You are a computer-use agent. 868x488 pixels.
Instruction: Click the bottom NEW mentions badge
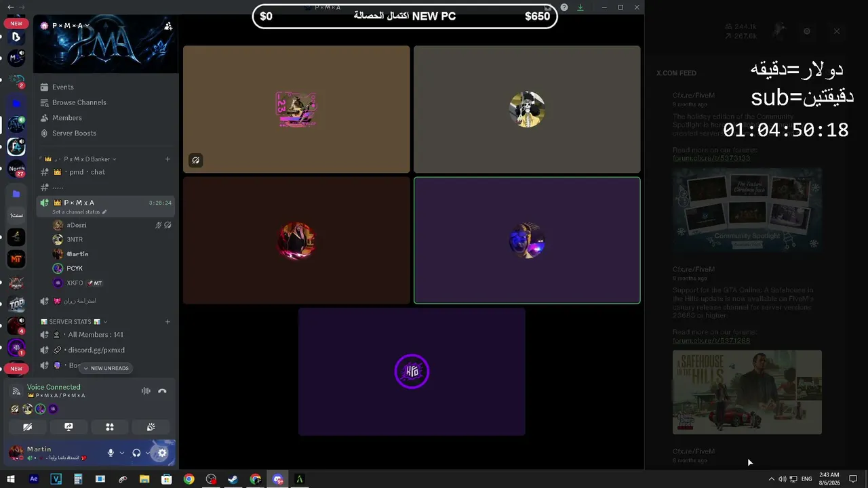click(16, 369)
